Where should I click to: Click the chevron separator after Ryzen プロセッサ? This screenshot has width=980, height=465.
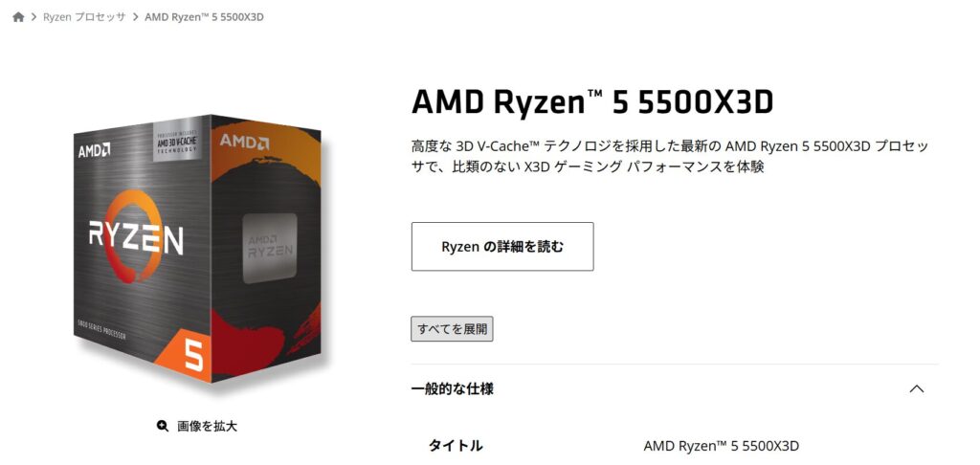[x=135, y=17]
